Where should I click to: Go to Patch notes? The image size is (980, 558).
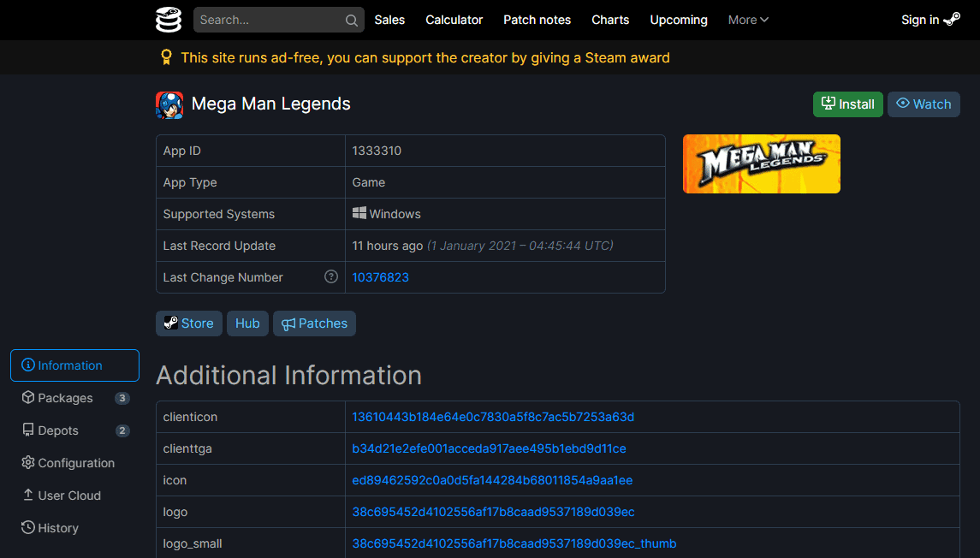(x=537, y=20)
